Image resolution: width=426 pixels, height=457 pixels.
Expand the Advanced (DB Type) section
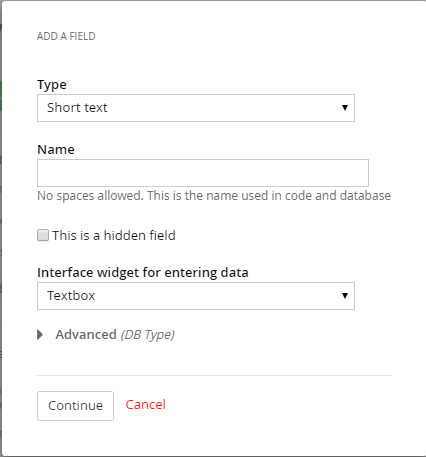click(106, 335)
